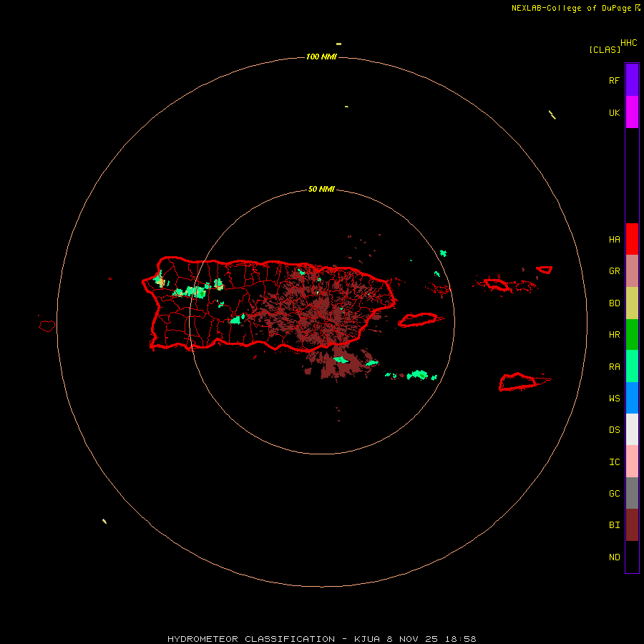Viewport: 644px width, 644px height.
Task: Select the GR pink legend swatch
Action: coord(632,271)
